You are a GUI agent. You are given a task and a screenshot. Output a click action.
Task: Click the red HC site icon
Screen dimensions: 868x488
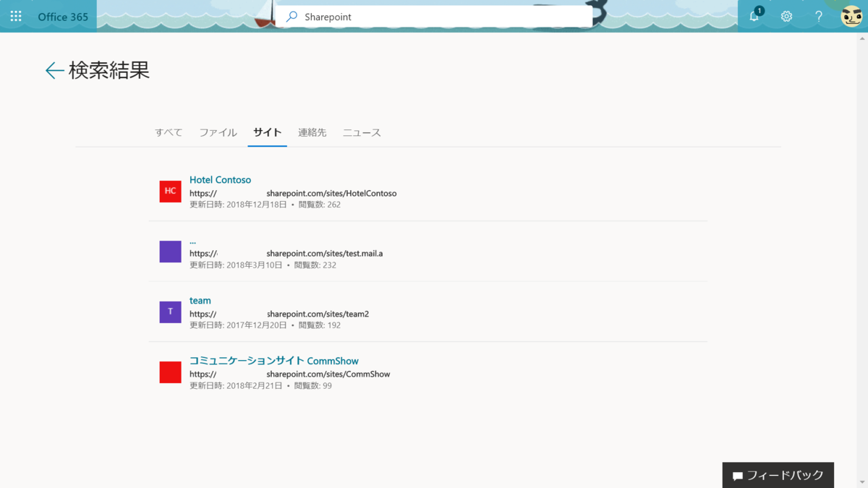(170, 192)
